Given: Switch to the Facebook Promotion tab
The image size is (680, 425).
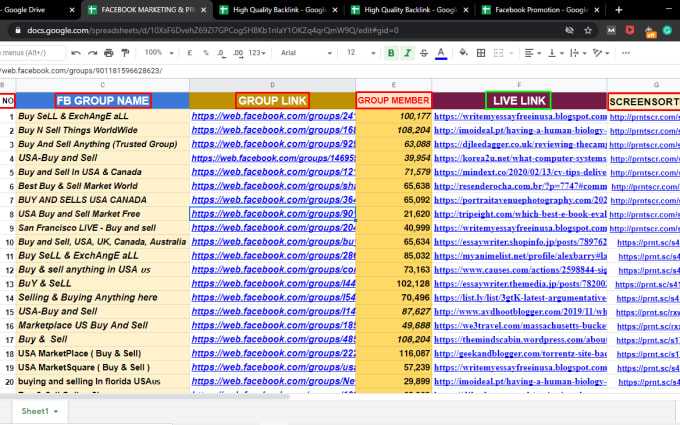Looking at the screenshot, I should point(540,10).
